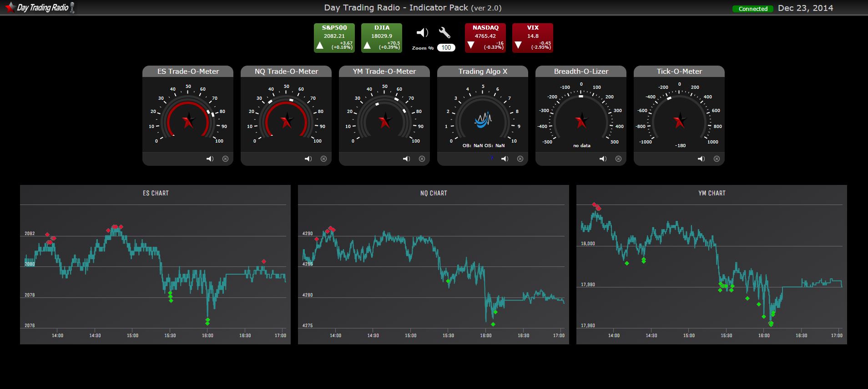Click the NASDAQ index tile
The width and height of the screenshot is (868, 389).
[485, 38]
